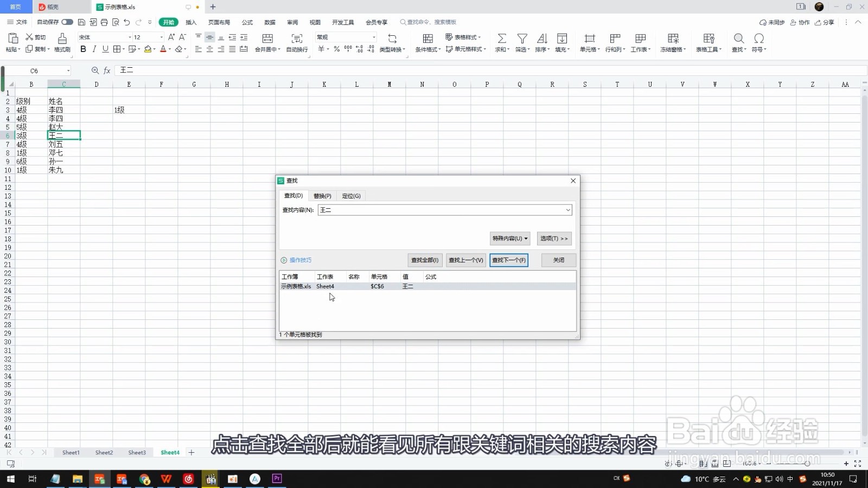Click the Freeze Panes (冻结窗格) icon
Screen dimensions: 868x488
[x=673, y=38]
